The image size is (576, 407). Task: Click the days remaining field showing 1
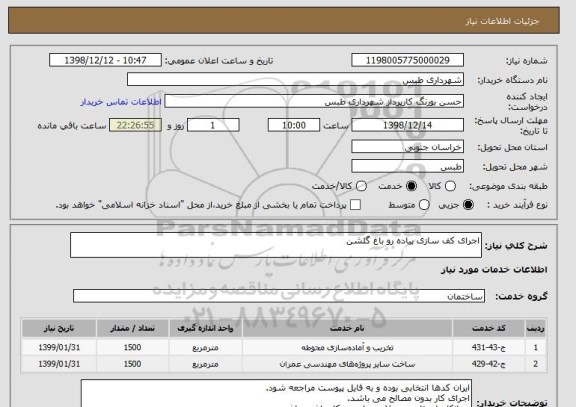[213, 125]
